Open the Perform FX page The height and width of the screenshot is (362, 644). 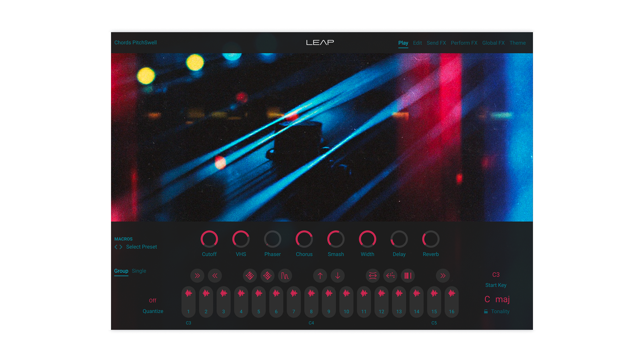coord(464,43)
